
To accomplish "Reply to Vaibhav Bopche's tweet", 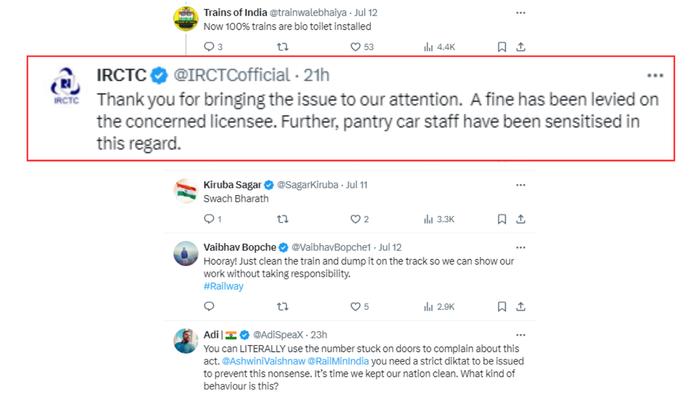I will tap(209, 306).
